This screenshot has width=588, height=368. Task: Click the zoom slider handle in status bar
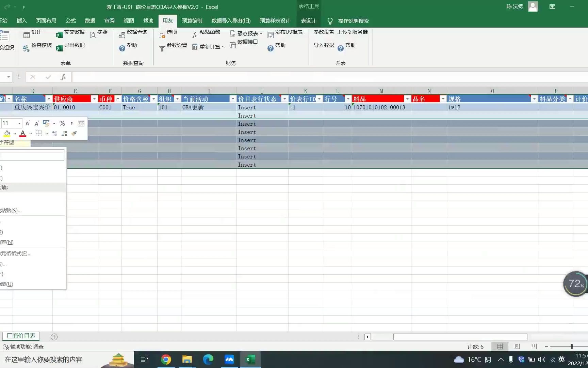click(x=571, y=347)
